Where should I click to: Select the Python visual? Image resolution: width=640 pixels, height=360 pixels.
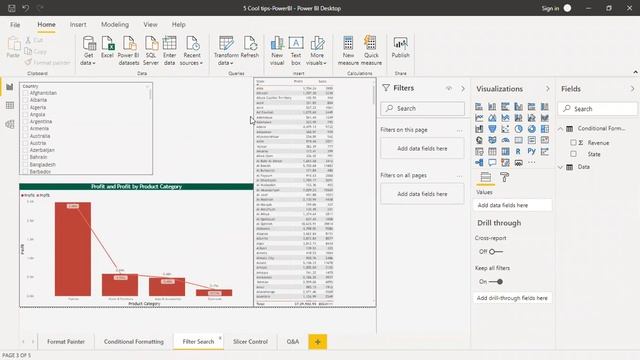click(x=531, y=151)
